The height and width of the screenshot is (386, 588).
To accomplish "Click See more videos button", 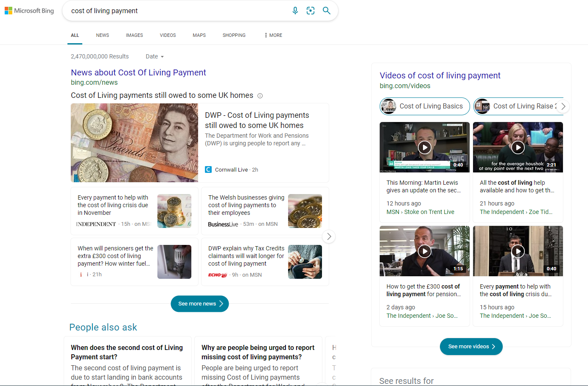I will pos(471,347).
